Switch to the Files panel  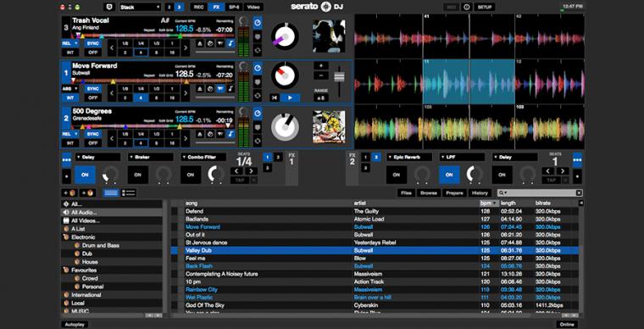[407, 193]
